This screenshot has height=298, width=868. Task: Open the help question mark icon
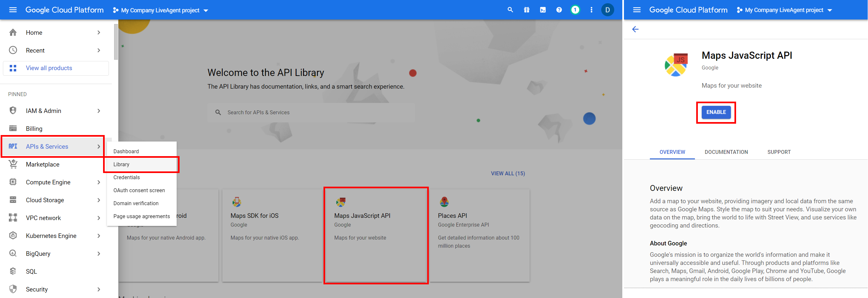559,10
